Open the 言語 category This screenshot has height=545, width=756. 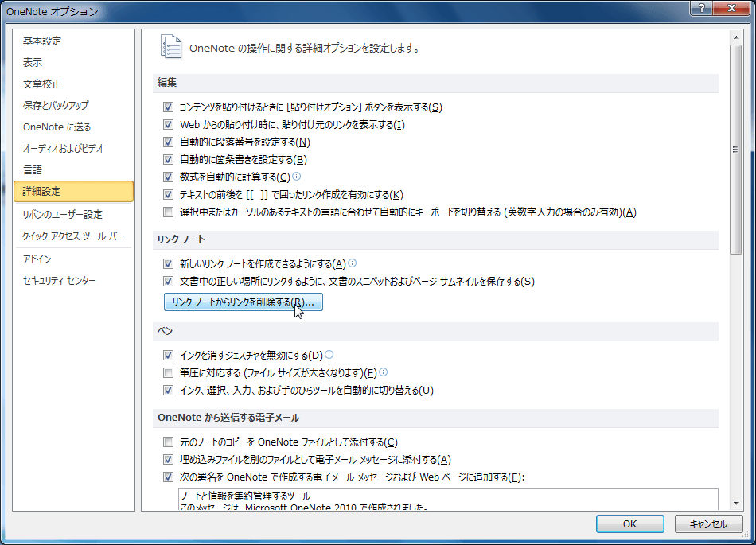(x=73, y=169)
